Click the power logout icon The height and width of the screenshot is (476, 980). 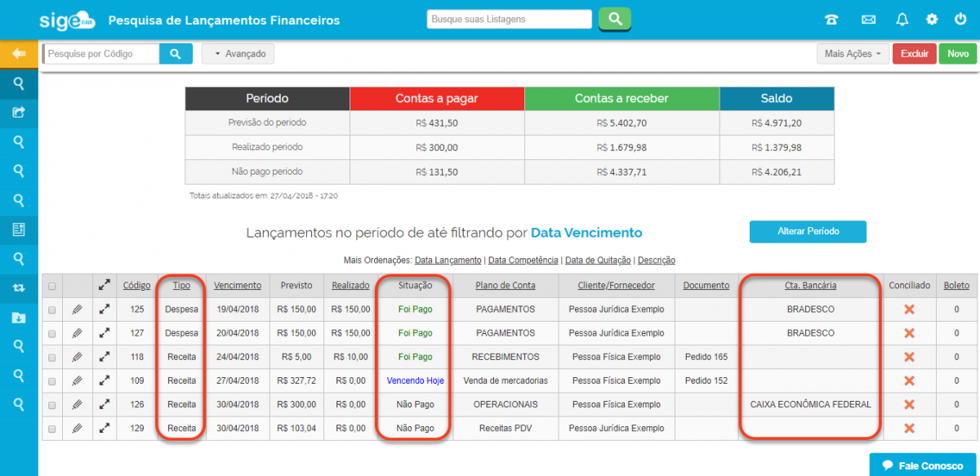pyautogui.click(x=960, y=20)
